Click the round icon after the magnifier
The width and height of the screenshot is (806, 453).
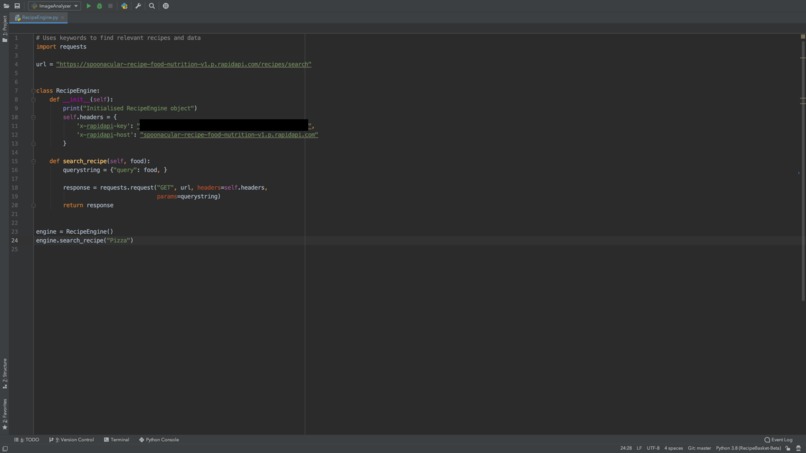point(166,6)
